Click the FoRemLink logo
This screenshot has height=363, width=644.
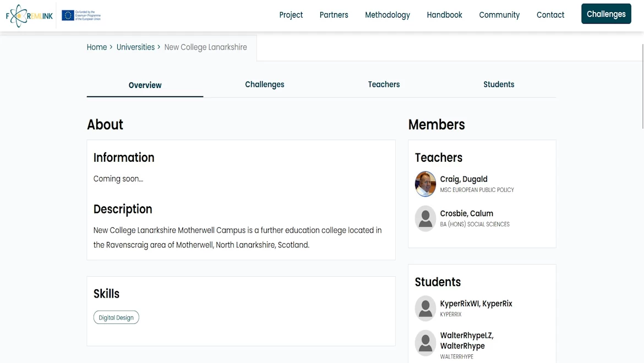pos(29,15)
